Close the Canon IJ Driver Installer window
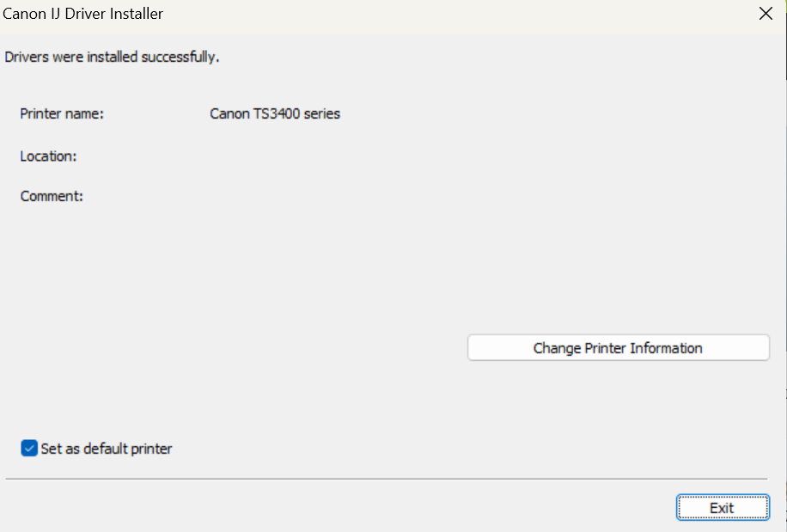This screenshot has height=532, width=787. click(x=766, y=14)
